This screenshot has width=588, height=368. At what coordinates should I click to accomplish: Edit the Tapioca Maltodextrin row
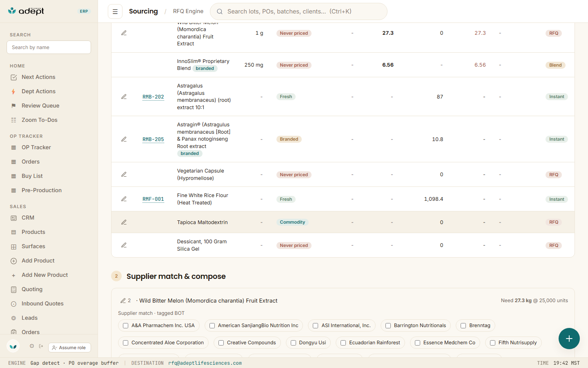pos(124,222)
